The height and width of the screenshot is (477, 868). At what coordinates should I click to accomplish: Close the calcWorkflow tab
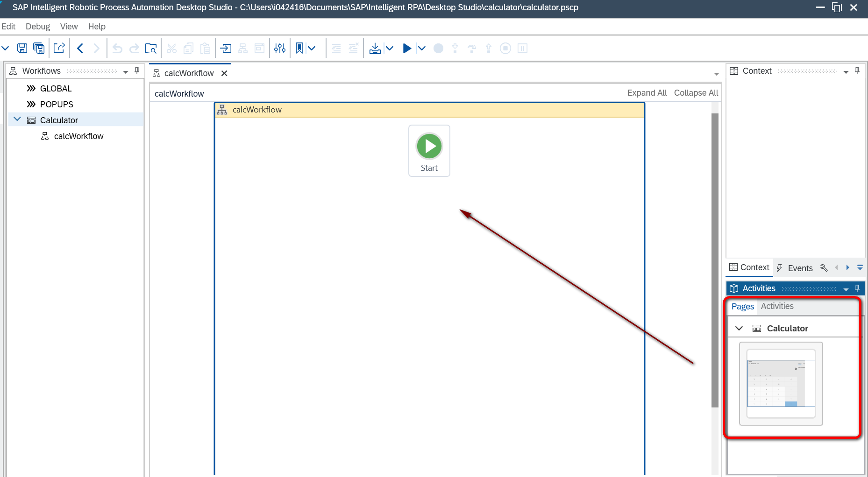[224, 73]
